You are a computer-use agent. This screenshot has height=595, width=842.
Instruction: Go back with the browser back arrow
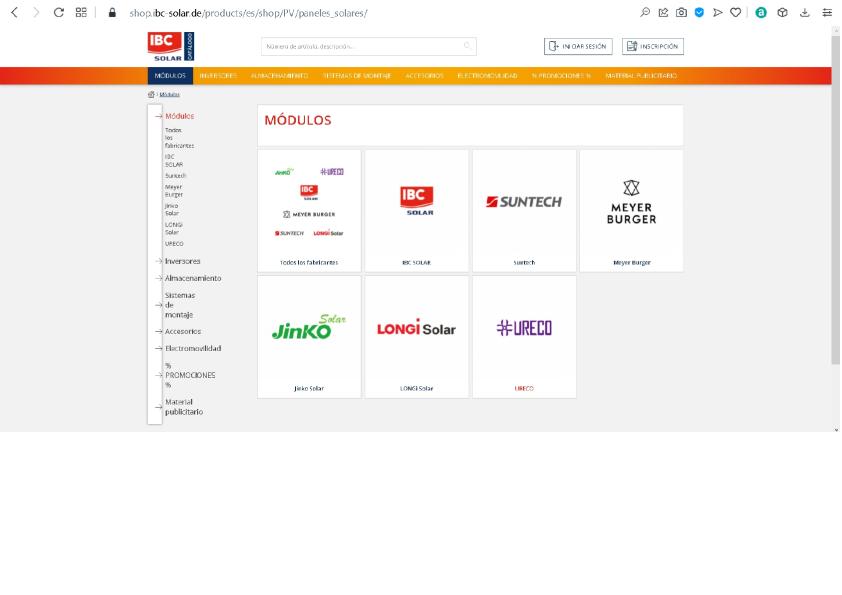pyautogui.click(x=14, y=12)
